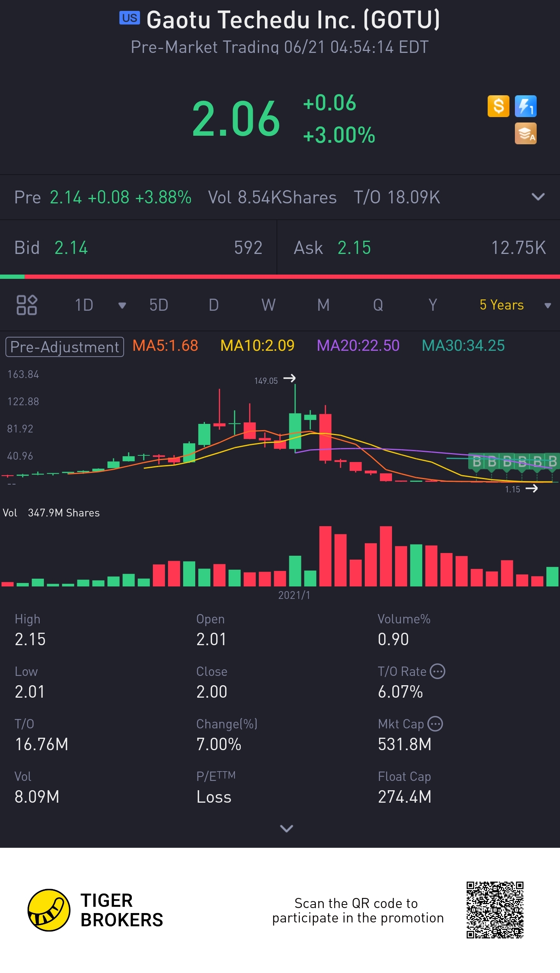Tap the Pre 2.14 pre-market price

tap(66, 197)
